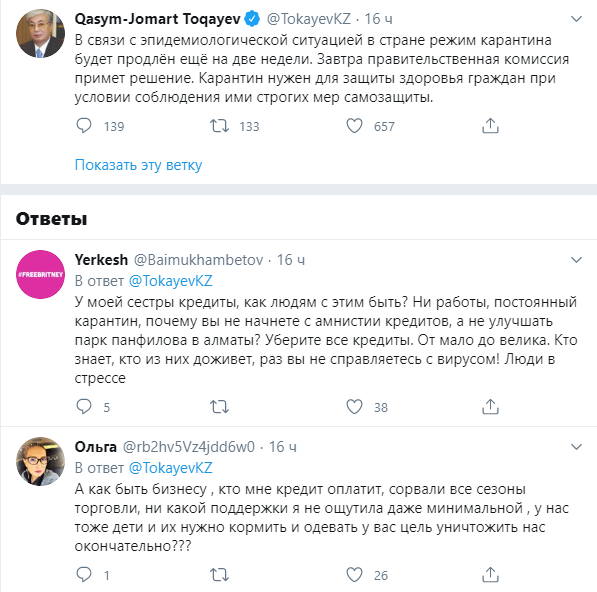Like Toqayev's tweet with 657 likes
The width and height of the screenshot is (597, 592).
click(x=354, y=126)
